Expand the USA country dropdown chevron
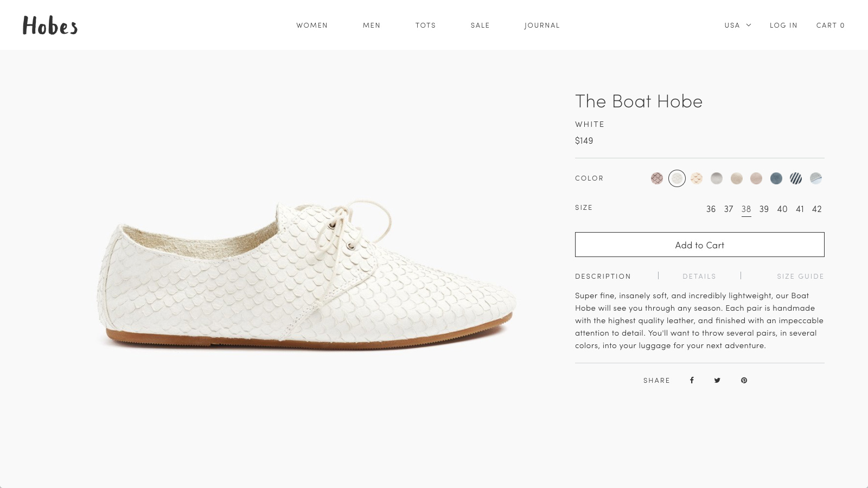868x488 pixels. click(x=749, y=25)
